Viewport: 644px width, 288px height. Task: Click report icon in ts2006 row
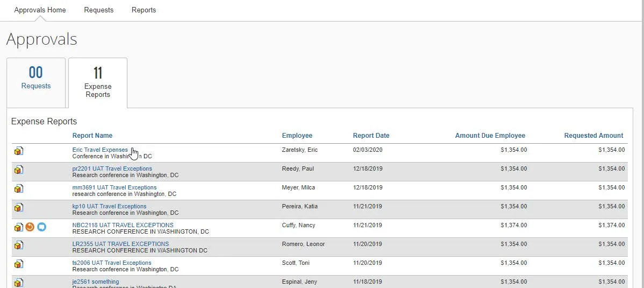coord(19,264)
